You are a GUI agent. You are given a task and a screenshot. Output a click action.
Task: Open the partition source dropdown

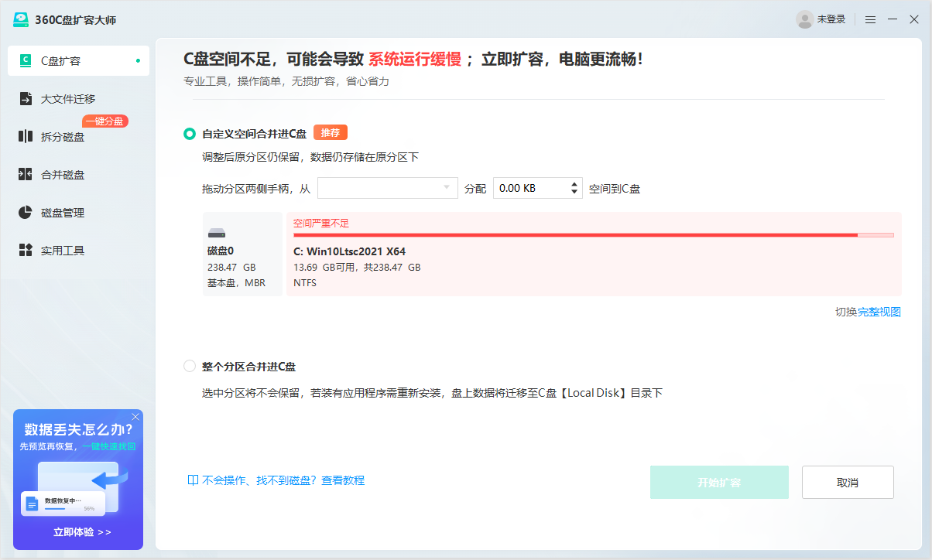click(x=387, y=187)
